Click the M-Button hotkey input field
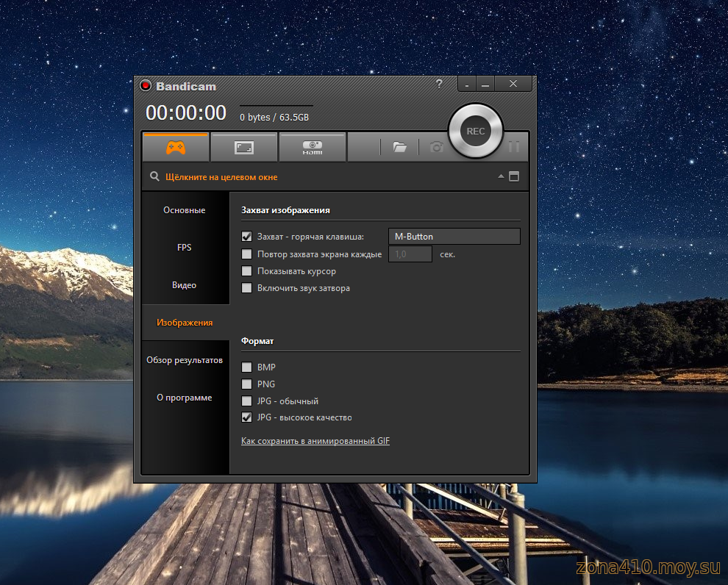This screenshot has width=728, height=585. coord(454,237)
